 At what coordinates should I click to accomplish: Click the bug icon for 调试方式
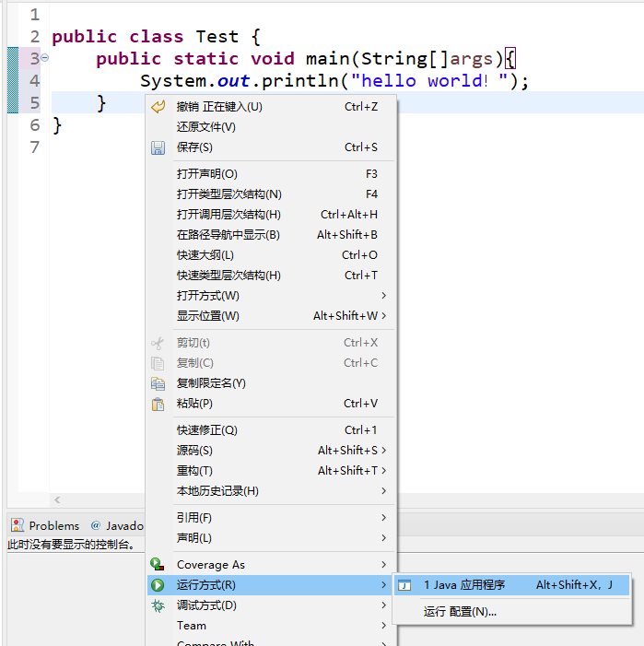(158, 605)
